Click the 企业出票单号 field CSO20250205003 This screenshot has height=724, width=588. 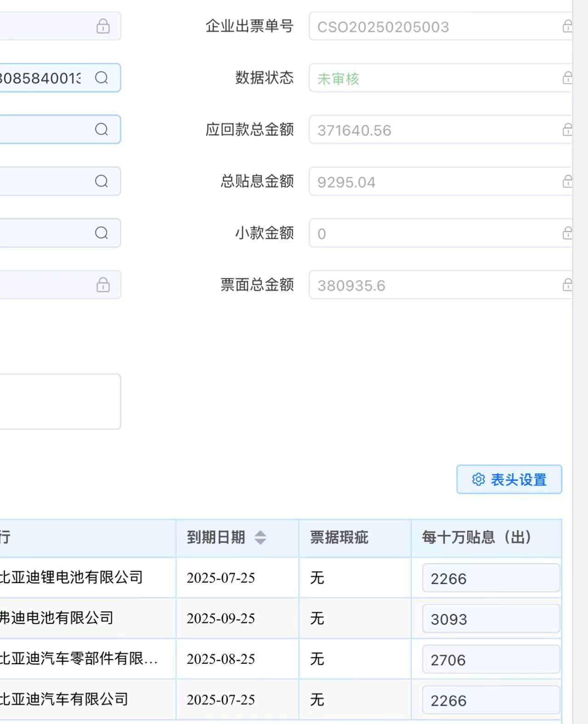click(432, 27)
